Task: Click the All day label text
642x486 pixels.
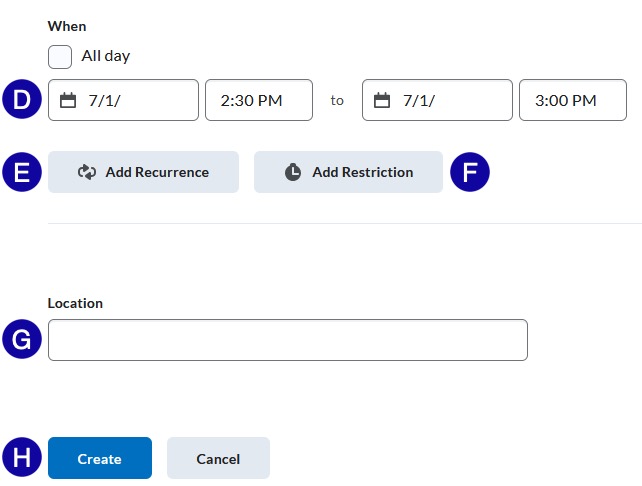Action: (x=106, y=56)
